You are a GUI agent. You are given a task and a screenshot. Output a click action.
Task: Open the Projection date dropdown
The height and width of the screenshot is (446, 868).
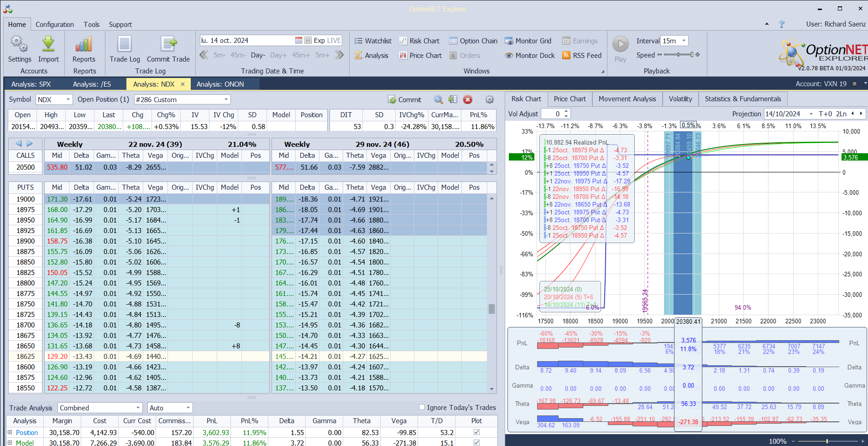811,114
